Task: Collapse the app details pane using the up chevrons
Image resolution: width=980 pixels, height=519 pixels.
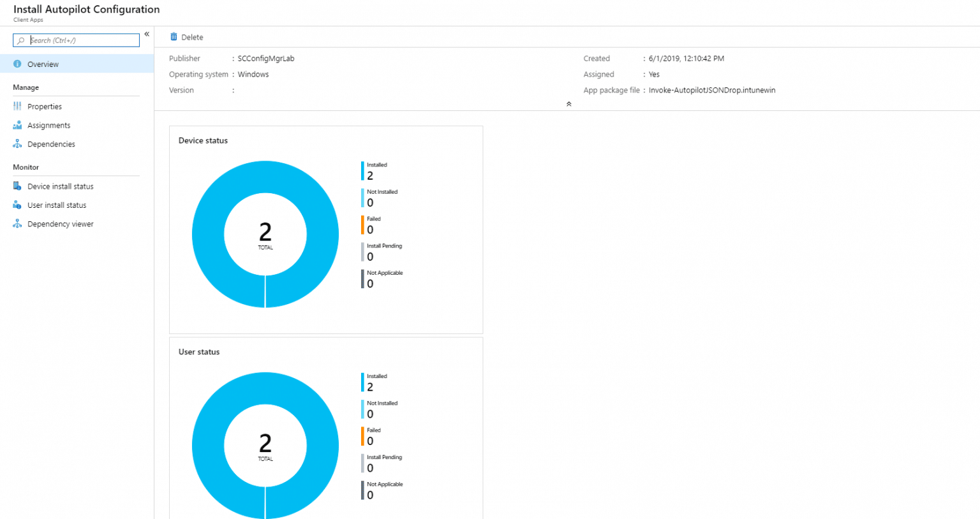Action: 568,103
